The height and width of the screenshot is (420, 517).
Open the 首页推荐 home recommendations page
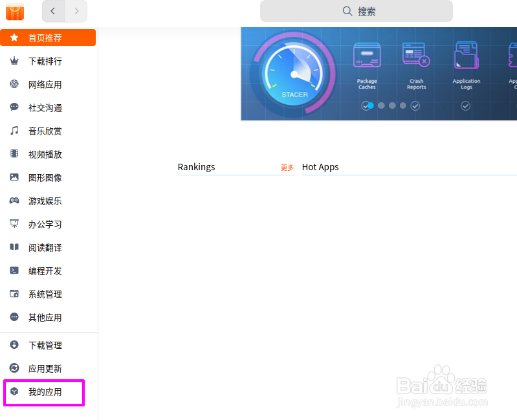point(48,38)
